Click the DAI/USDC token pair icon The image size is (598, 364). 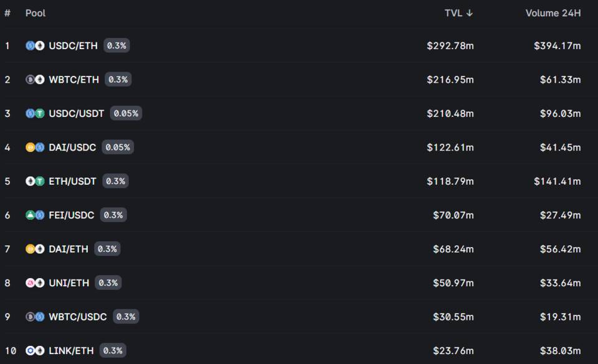point(35,147)
